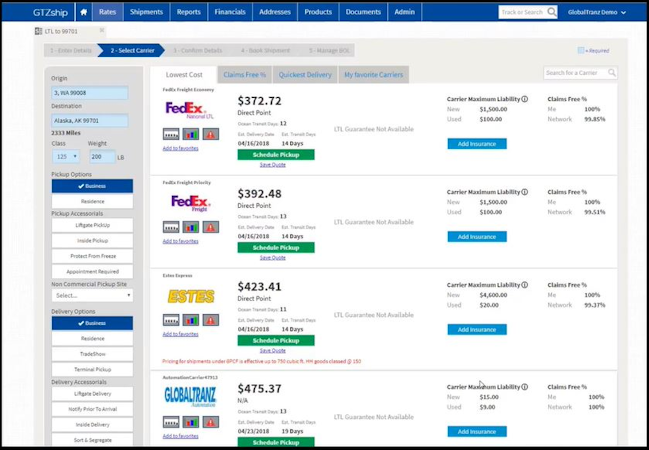Add Insurance for the Estes Express quote
Image resolution: width=649 pixels, height=450 pixels.
pos(476,329)
